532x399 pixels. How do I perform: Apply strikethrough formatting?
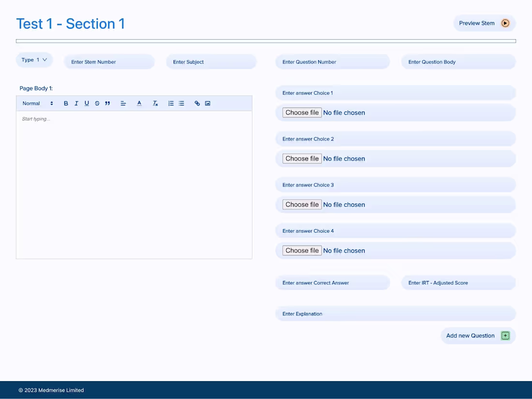(x=97, y=103)
